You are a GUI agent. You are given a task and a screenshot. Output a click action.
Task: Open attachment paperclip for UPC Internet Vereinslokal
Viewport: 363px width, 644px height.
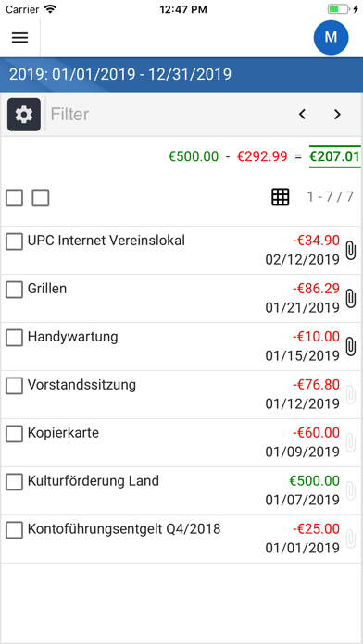(350, 250)
